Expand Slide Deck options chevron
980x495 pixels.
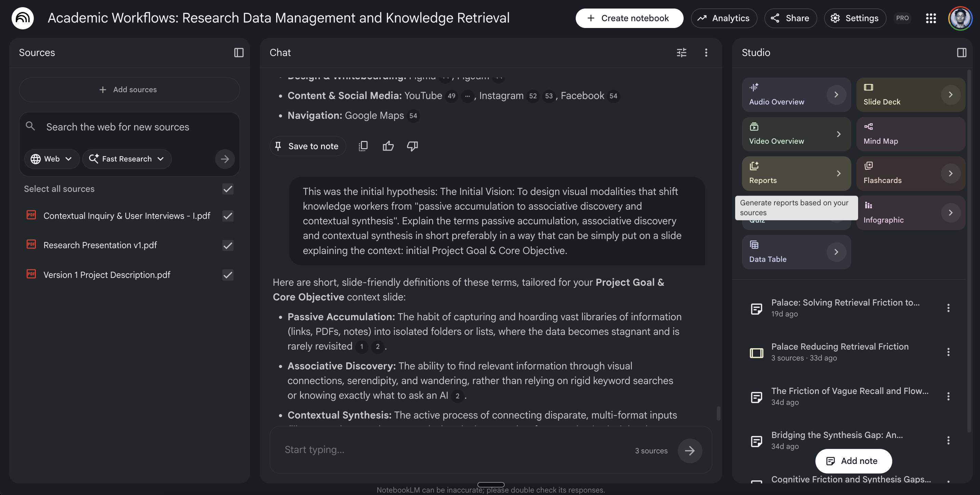pyautogui.click(x=950, y=95)
